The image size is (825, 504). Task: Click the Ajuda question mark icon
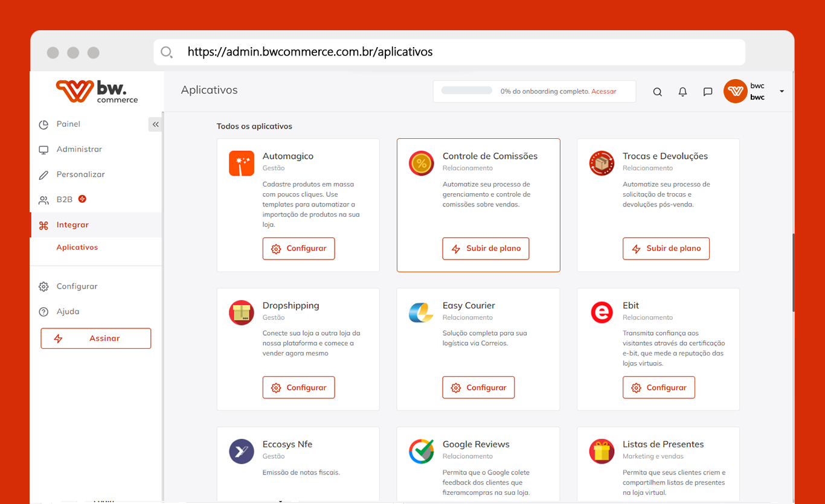click(43, 312)
